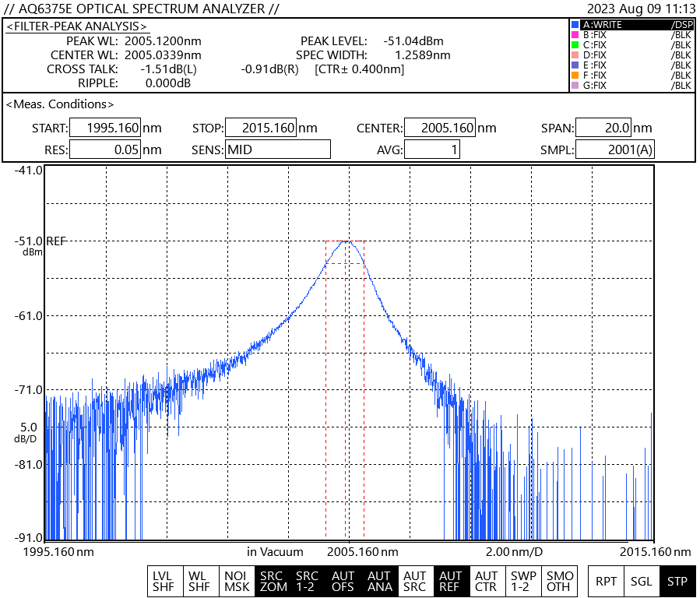
Task: Toggle the NOI MSK noise mask key
Action: point(237,582)
